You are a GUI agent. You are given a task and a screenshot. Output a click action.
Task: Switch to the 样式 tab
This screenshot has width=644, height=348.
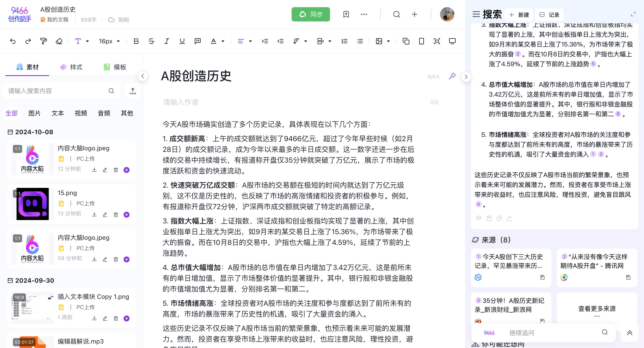point(71,67)
